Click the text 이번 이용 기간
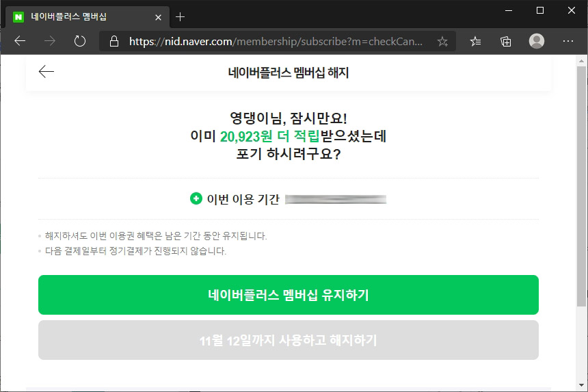 pyautogui.click(x=243, y=199)
